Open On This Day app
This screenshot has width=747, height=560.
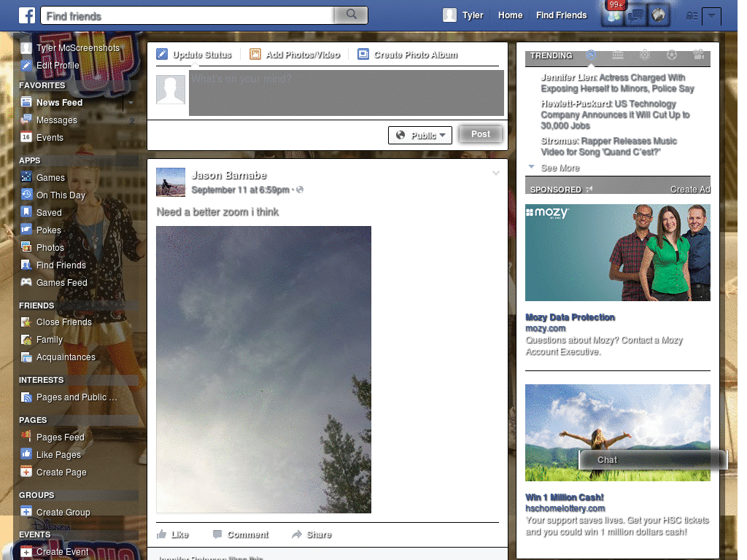61,195
